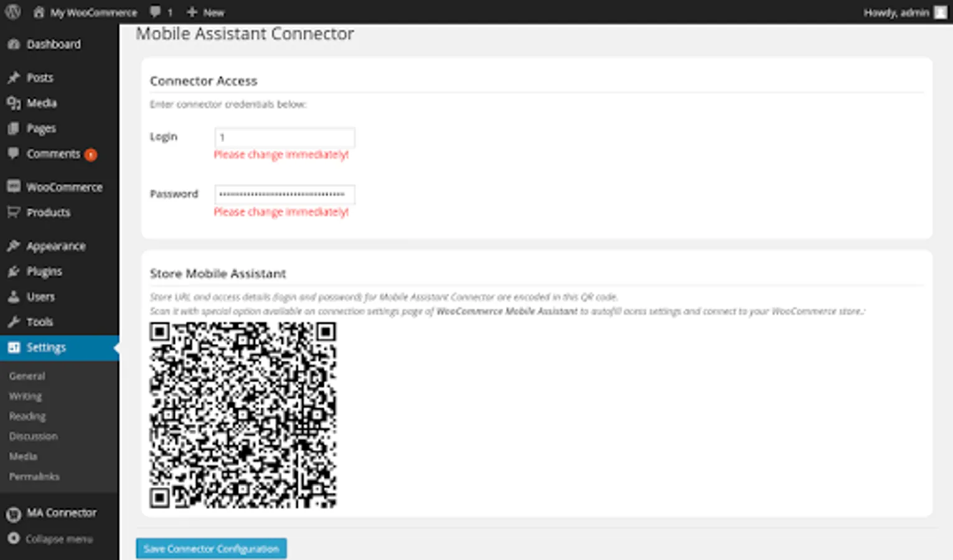Screen dimensions: 953x560
Task: Focus the Login input field
Action: pos(284,138)
